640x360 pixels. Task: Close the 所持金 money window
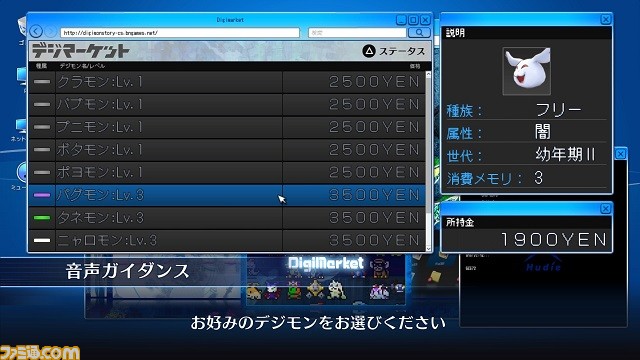(605, 209)
